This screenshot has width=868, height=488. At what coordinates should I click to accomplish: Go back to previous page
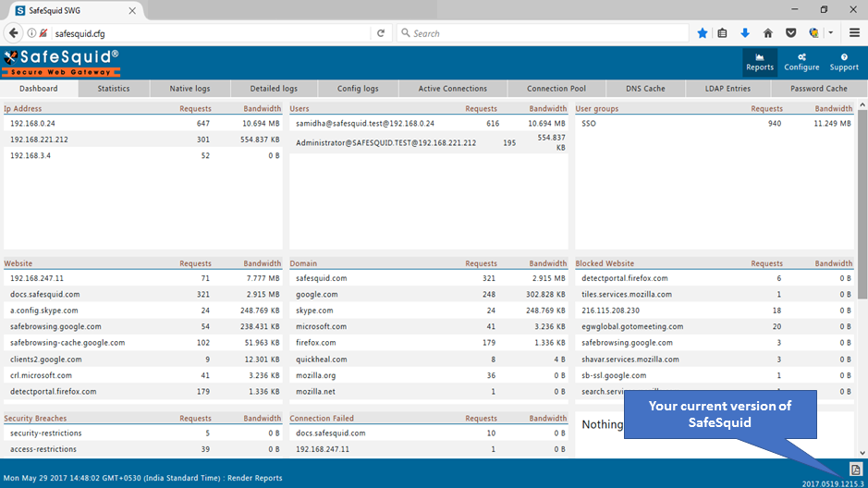[x=13, y=33]
